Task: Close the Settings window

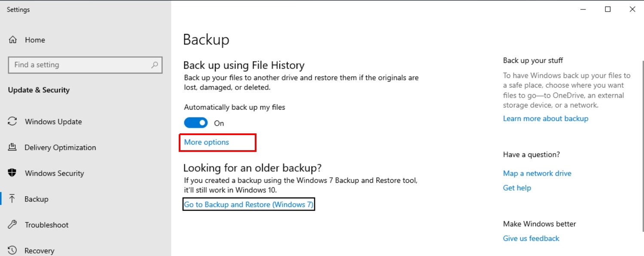Action: [632, 9]
